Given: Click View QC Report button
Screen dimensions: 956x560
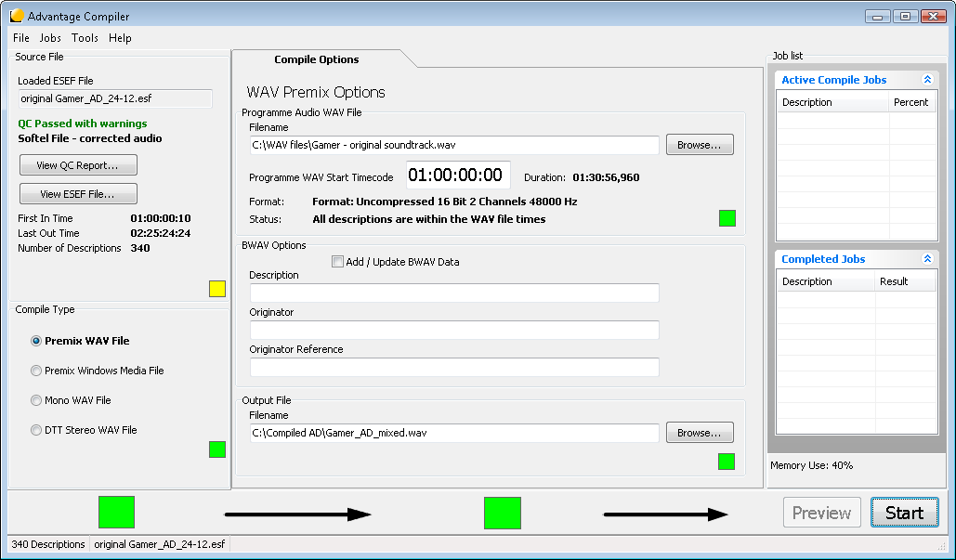Looking at the screenshot, I should [x=78, y=165].
